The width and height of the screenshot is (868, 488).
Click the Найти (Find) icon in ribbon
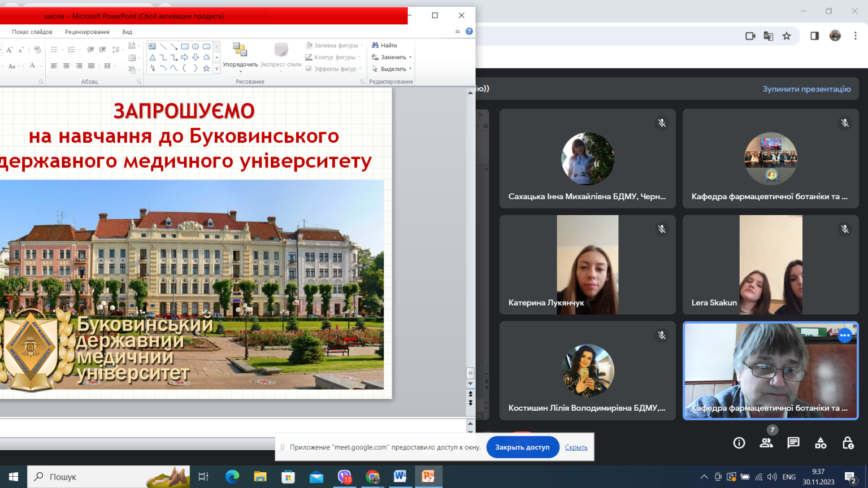[375, 45]
